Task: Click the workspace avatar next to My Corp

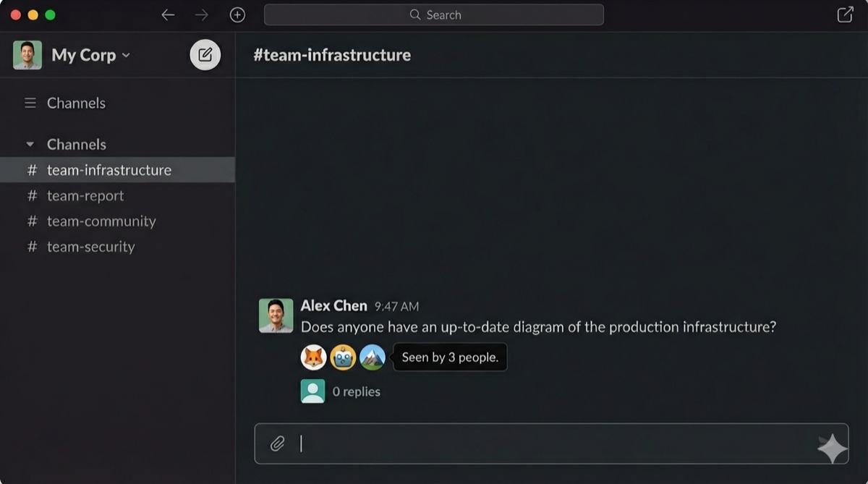Action: point(27,54)
